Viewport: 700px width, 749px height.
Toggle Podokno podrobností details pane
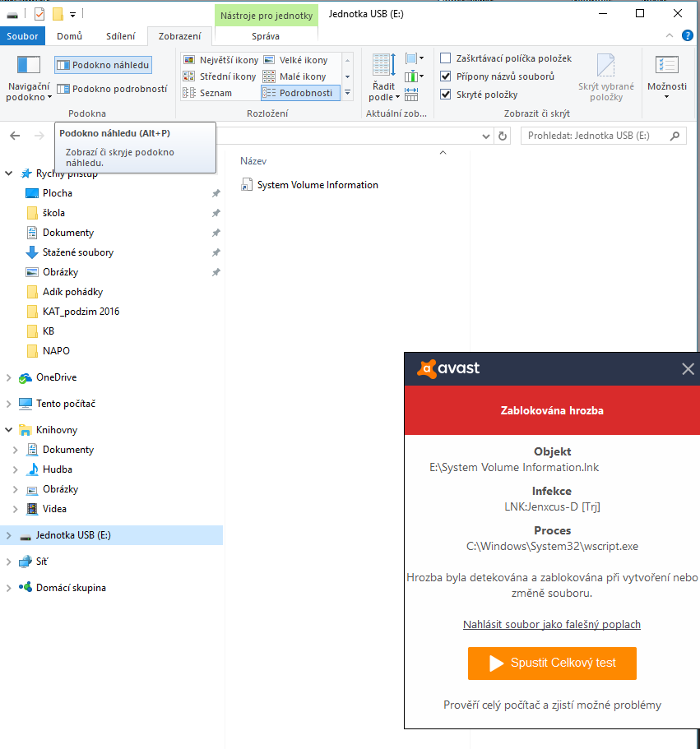(112, 89)
